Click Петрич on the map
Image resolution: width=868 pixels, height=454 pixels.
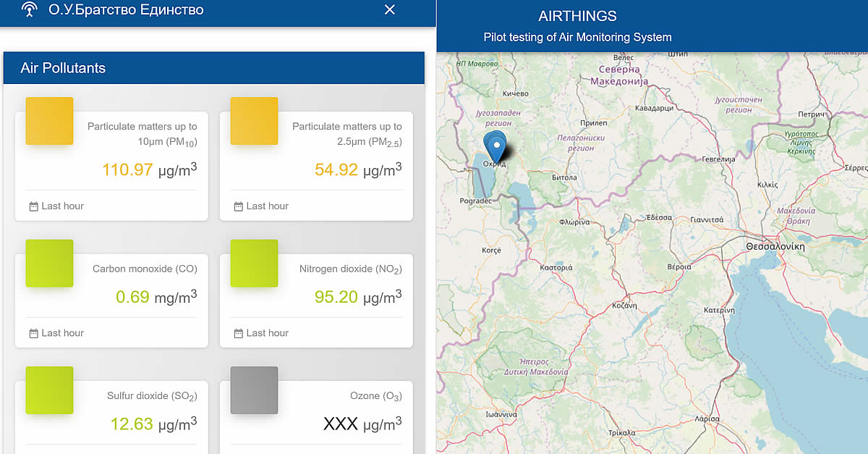(811, 114)
